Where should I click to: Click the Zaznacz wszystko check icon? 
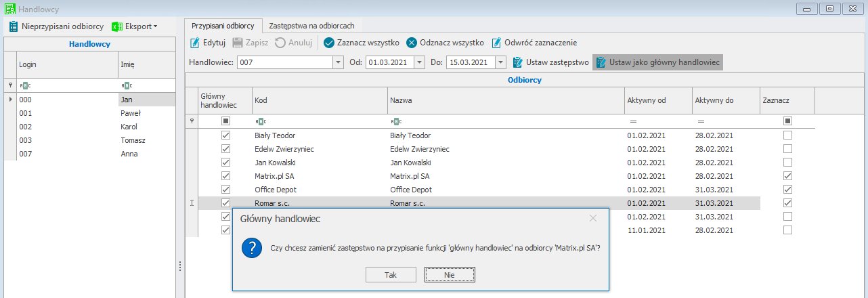tap(329, 43)
